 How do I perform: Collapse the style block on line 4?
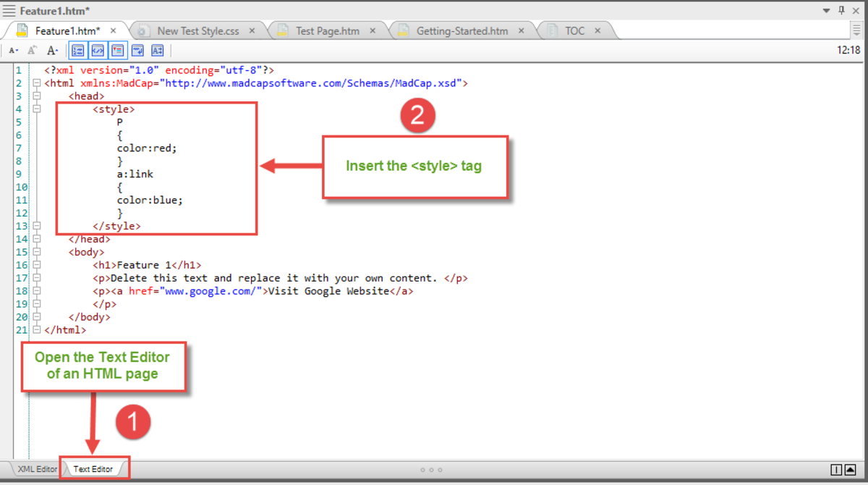[37, 109]
